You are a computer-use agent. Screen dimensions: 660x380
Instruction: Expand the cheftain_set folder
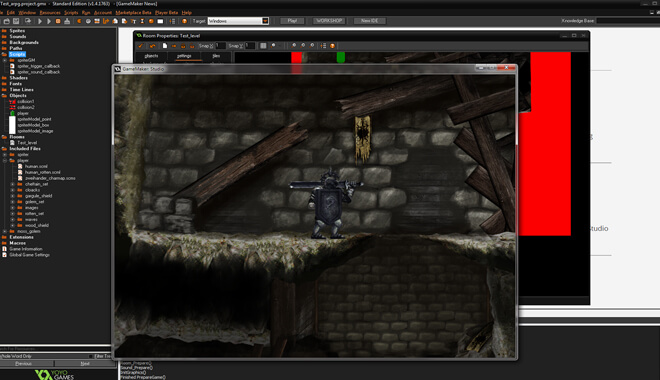click(12, 184)
